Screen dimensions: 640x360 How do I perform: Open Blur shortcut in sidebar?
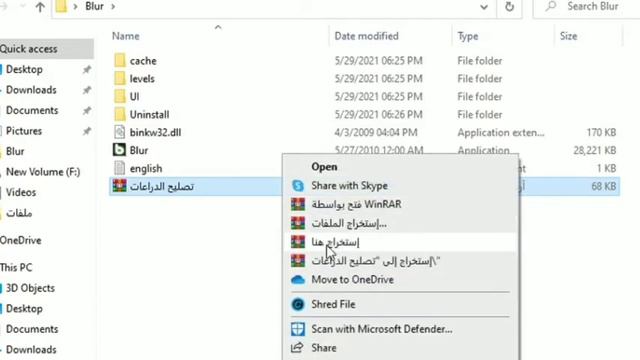pyautogui.click(x=15, y=151)
